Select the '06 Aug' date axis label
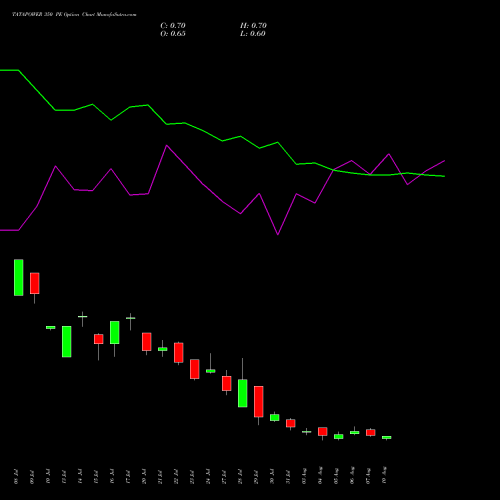 coord(352,476)
